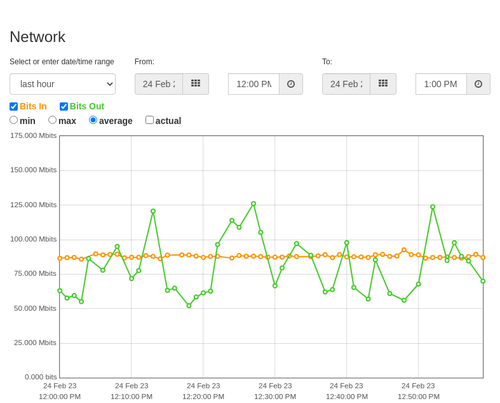Click the From time field 12:00 PM
This screenshot has height=403, width=500.
[x=254, y=84]
